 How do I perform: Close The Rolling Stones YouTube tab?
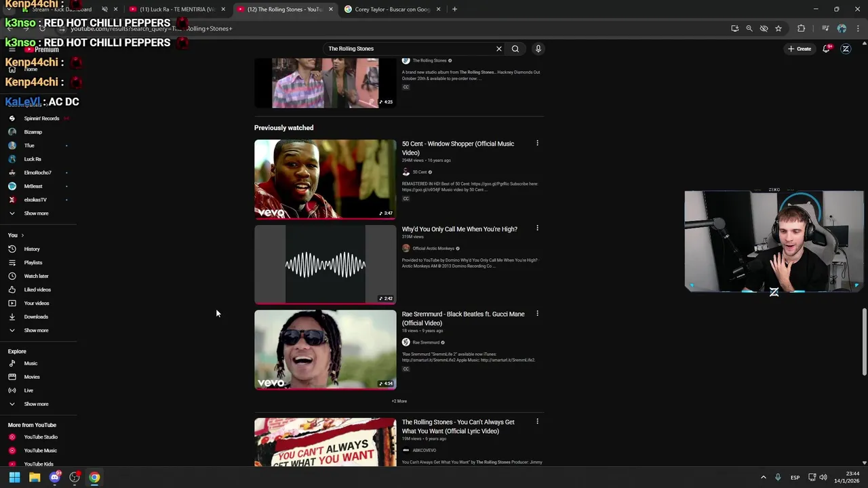331,9
